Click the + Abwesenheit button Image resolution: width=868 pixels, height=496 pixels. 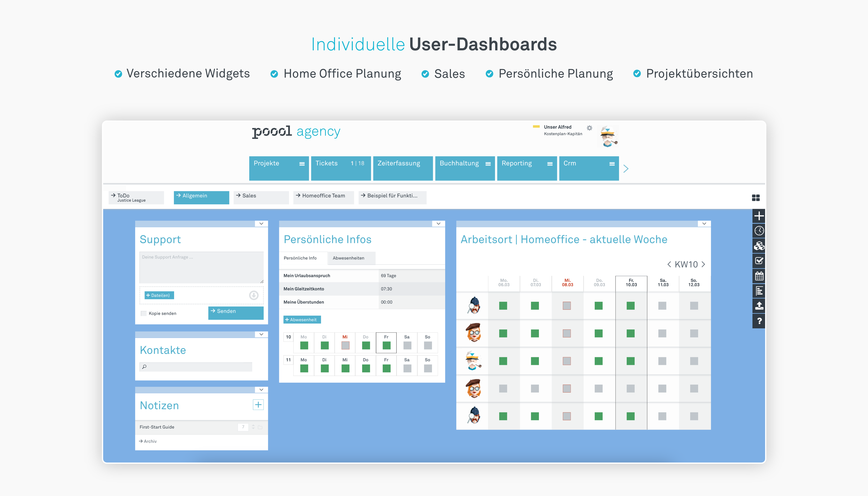(302, 319)
